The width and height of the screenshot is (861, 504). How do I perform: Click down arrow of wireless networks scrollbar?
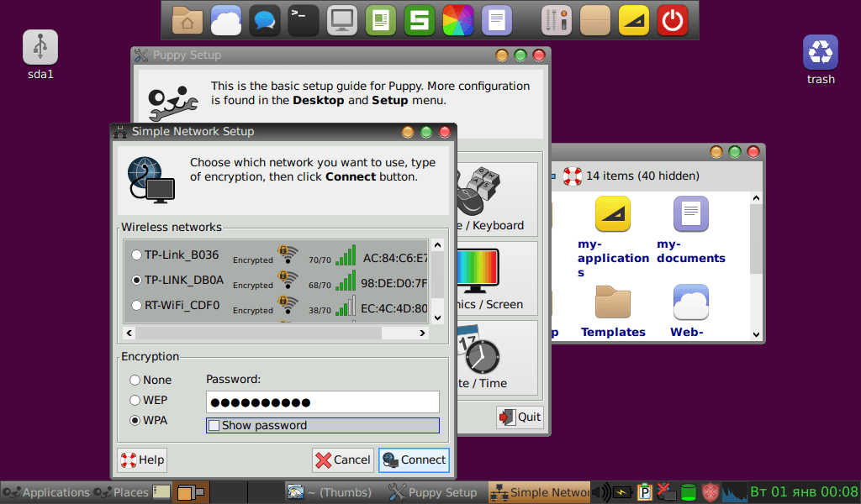(x=437, y=318)
